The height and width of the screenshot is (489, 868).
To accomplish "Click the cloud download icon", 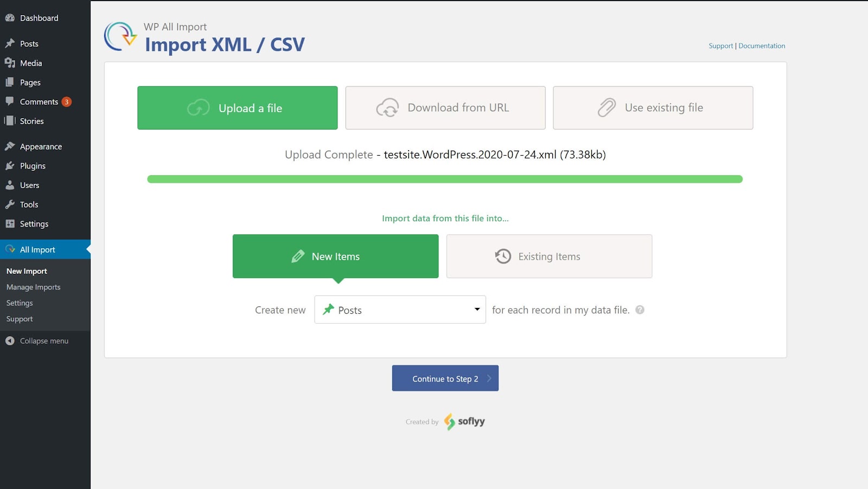I will [x=387, y=107].
